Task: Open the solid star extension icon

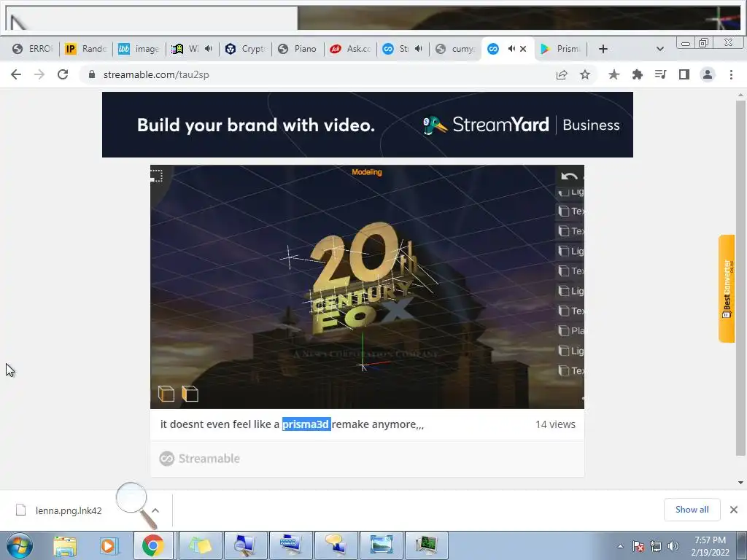Action: coord(614,75)
